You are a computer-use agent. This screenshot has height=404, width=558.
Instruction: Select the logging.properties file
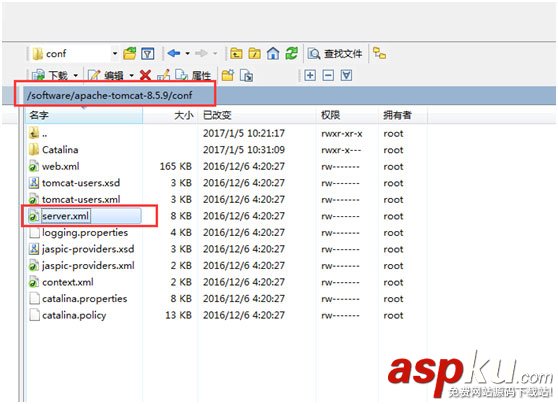coord(85,232)
